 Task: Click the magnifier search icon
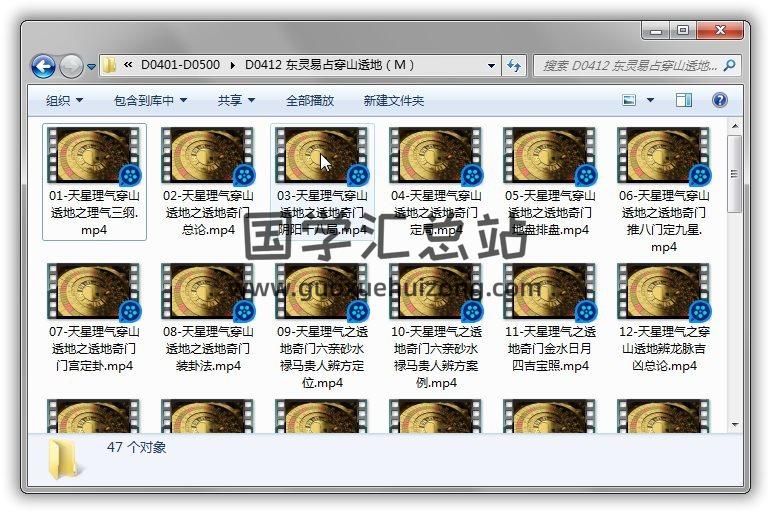730,65
